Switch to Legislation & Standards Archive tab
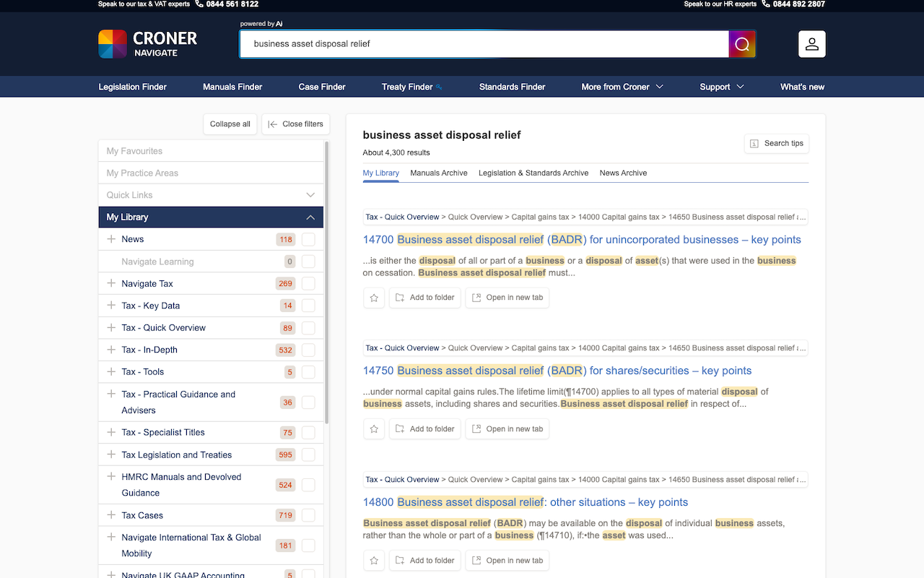The width and height of the screenshot is (924, 578). click(533, 173)
